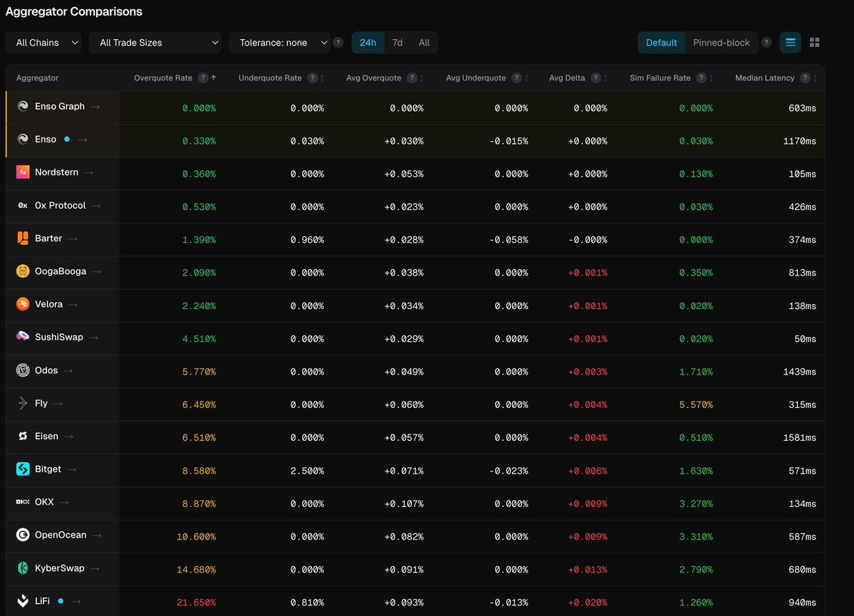Select the All time range tab
This screenshot has width=854, height=616.
pos(424,43)
